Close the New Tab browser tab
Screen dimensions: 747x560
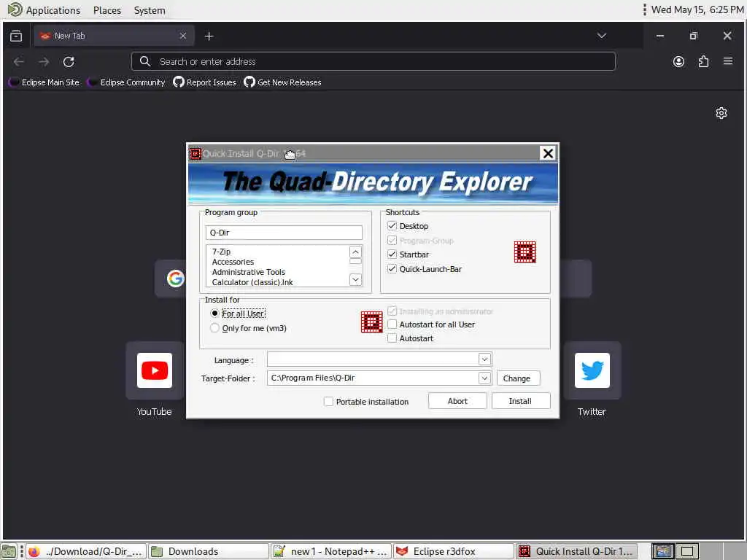point(183,36)
